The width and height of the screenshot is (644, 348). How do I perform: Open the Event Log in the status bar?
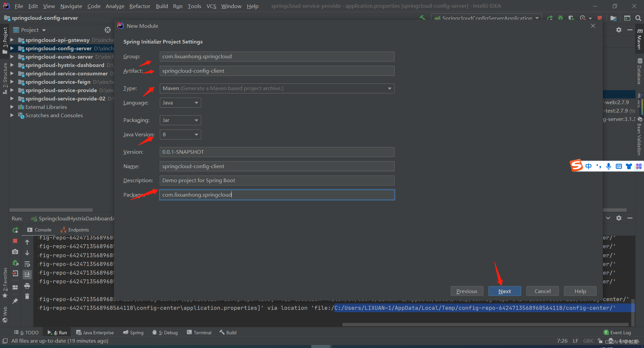point(617,333)
